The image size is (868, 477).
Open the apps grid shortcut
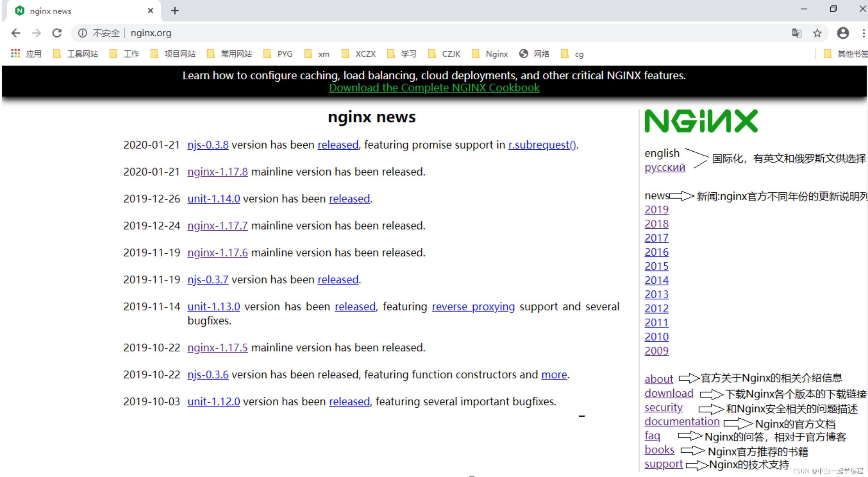coord(16,54)
